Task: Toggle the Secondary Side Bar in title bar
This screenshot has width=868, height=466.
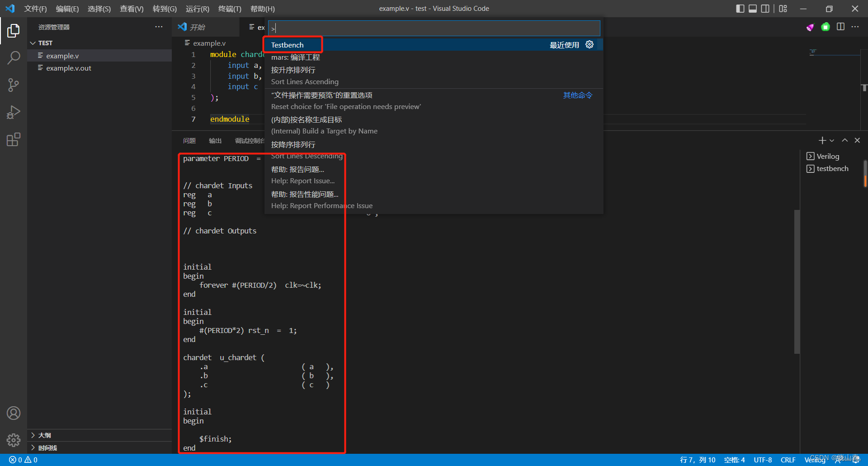Action: pos(765,8)
